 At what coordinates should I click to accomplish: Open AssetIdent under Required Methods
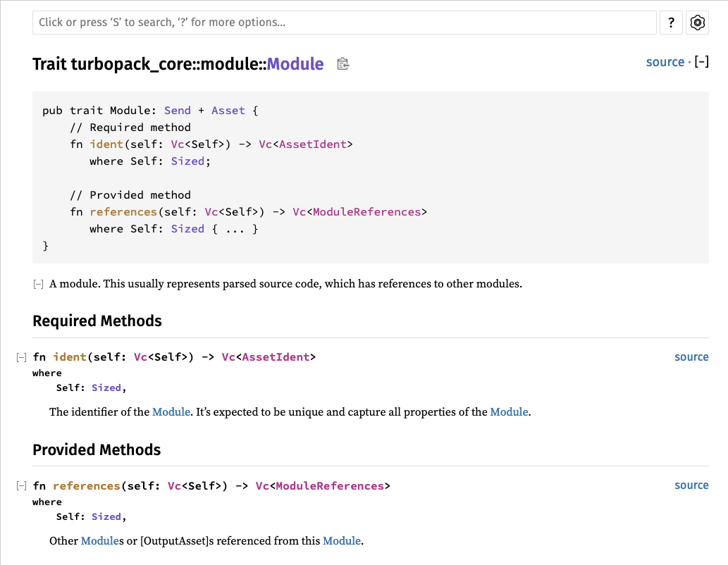point(276,357)
